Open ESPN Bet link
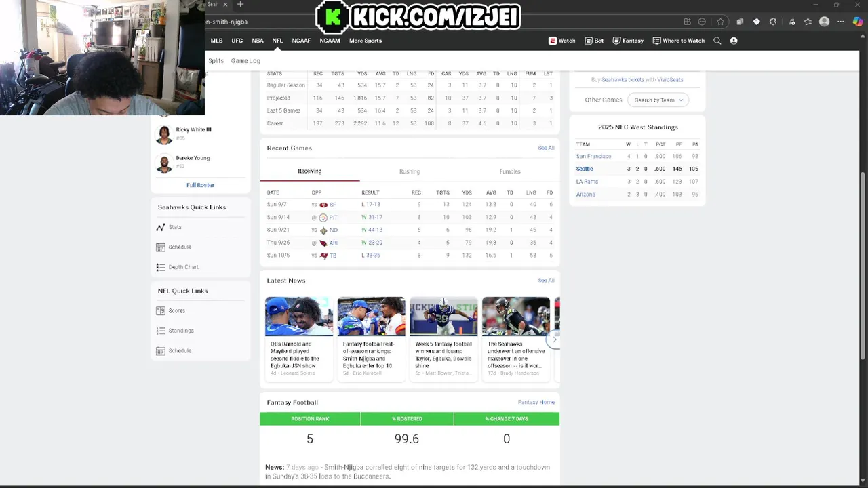This screenshot has height=488, width=868. pos(594,41)
